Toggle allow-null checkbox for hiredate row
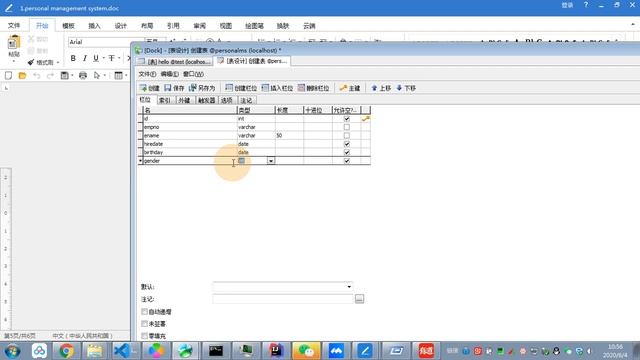Viewport: 640px width, 360px height. pos(347,144)
